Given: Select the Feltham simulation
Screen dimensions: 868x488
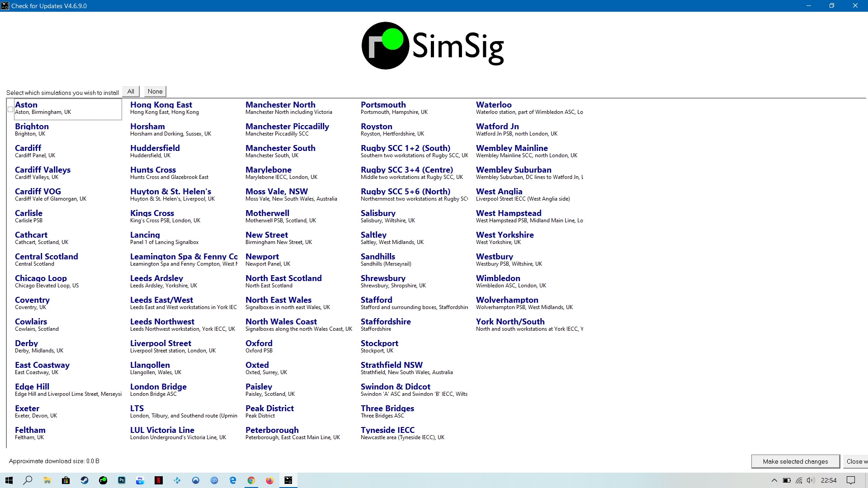Looking at the screenshot, I should (x=30, y=433).
